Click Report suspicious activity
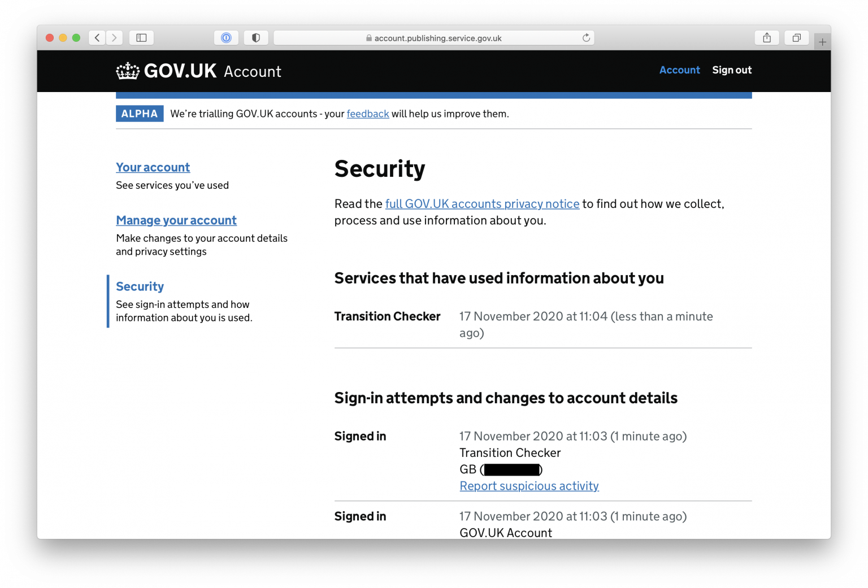Screen dimensions: 868x588 tap(529, 486)
